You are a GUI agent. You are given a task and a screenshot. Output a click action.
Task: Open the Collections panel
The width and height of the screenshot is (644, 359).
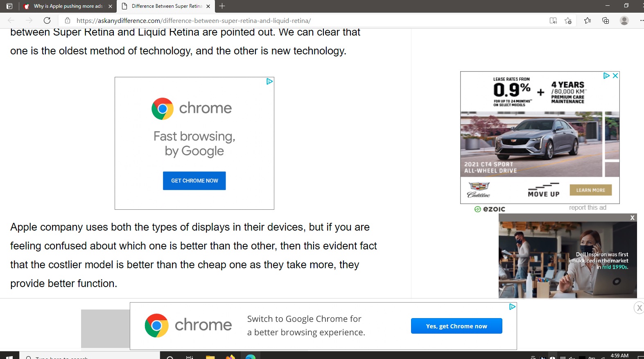click(606, 20)
